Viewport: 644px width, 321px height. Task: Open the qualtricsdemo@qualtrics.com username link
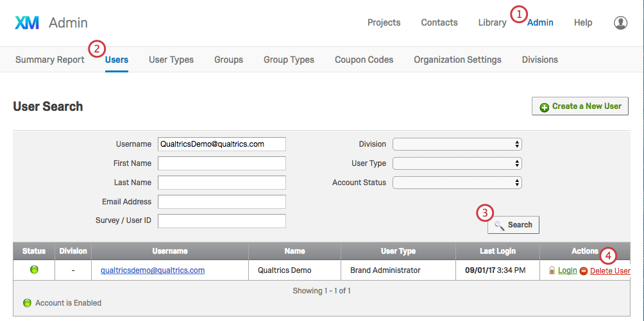(x=153, y=270)
